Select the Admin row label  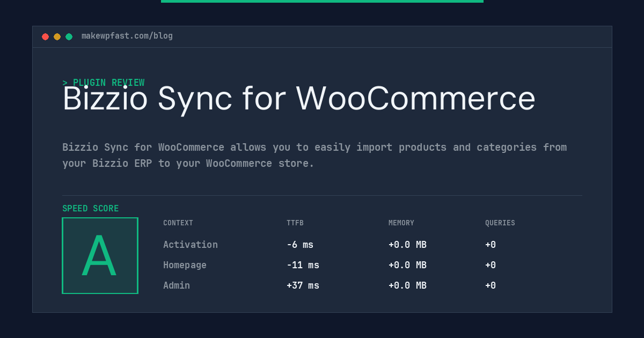[x=177, y=285]
